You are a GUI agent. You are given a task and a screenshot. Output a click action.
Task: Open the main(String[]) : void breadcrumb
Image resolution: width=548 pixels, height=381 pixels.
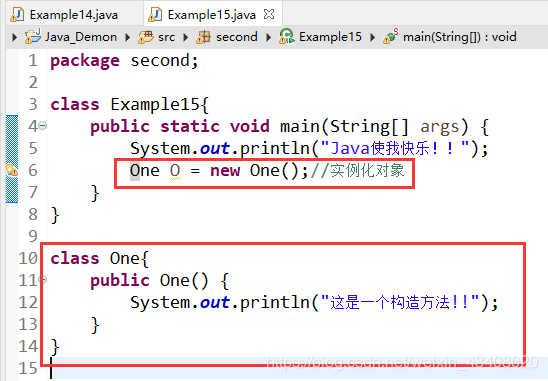[460, 37]
